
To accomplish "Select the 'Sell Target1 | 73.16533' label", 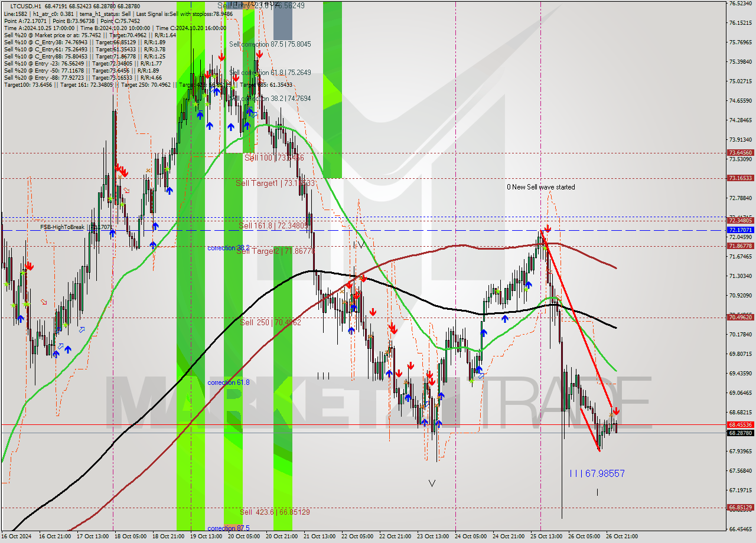I will (x=275, y=183).
